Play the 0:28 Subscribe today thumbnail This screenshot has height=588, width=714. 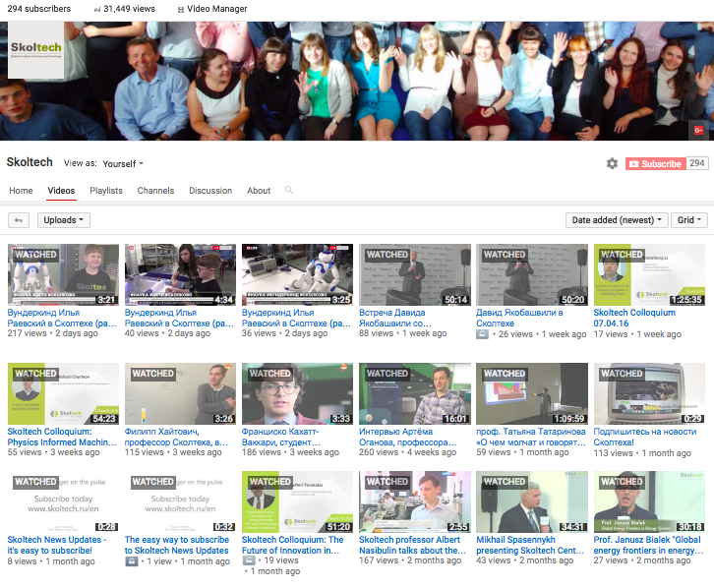pyautogui.click(x=63, y=501)
